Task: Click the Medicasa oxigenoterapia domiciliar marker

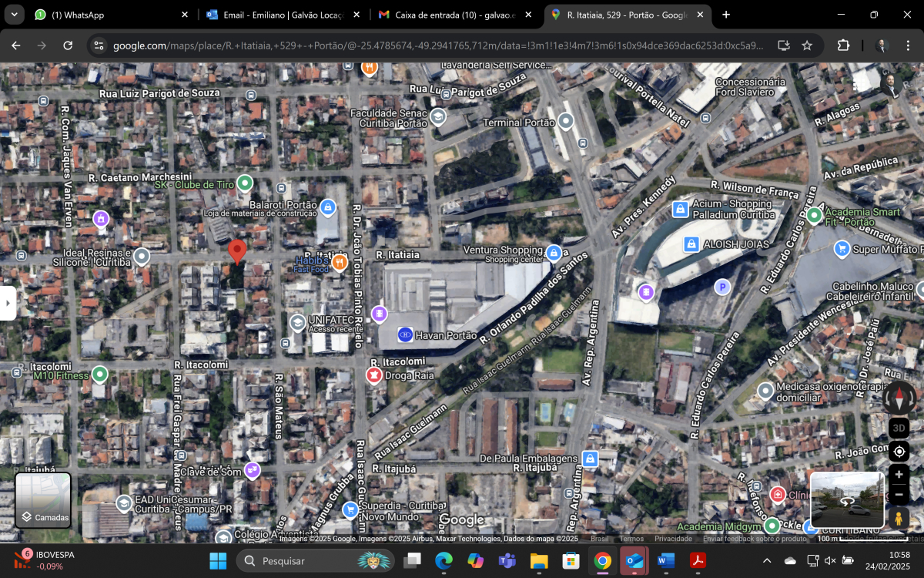Action: (x=765, y=391)
